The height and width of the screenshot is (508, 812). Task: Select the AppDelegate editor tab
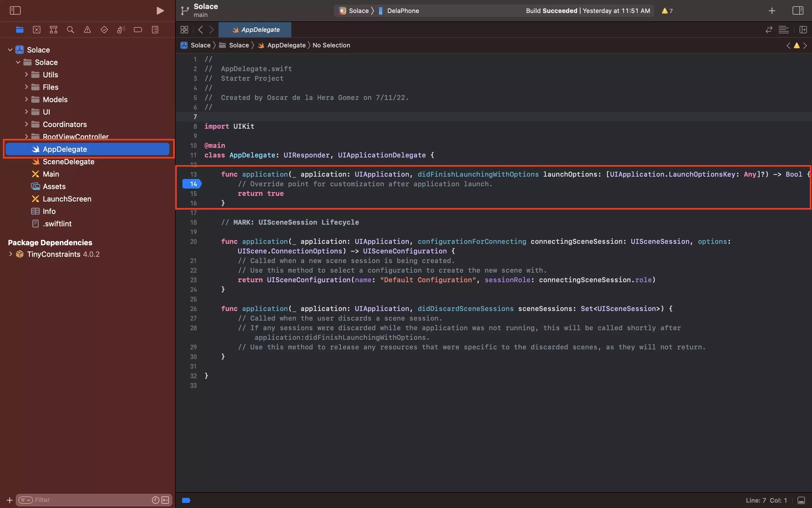coord(255,30)
